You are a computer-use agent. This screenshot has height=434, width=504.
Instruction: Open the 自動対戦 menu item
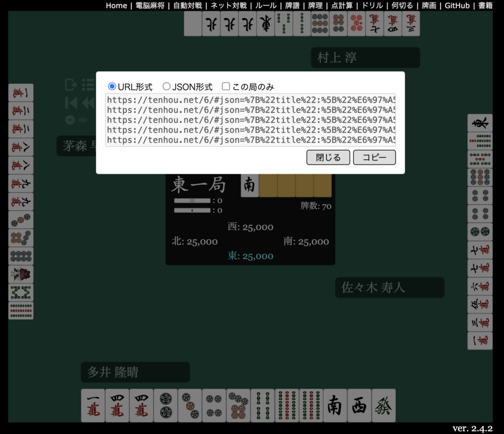pyautogui.click(x=188, y=5)
